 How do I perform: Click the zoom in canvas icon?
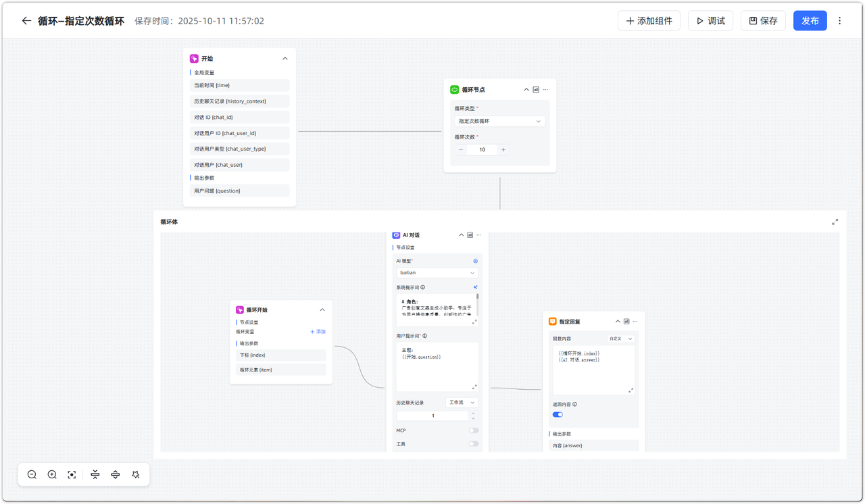pos(52,475)
